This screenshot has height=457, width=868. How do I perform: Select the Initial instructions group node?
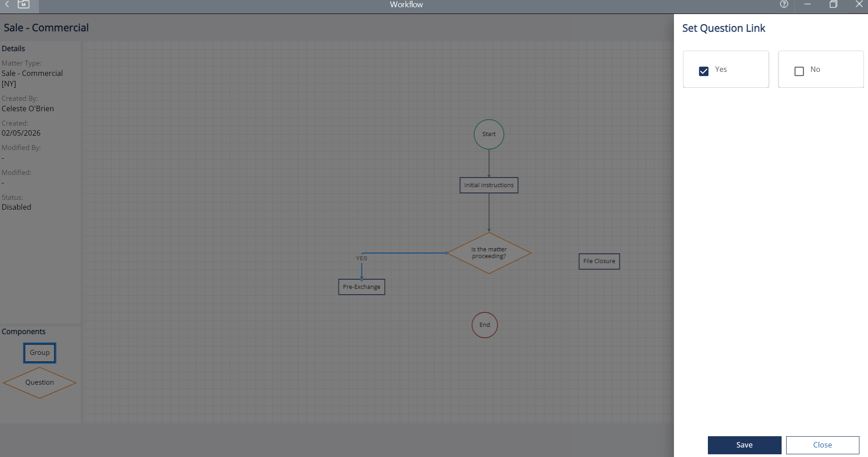pos(489,185)
